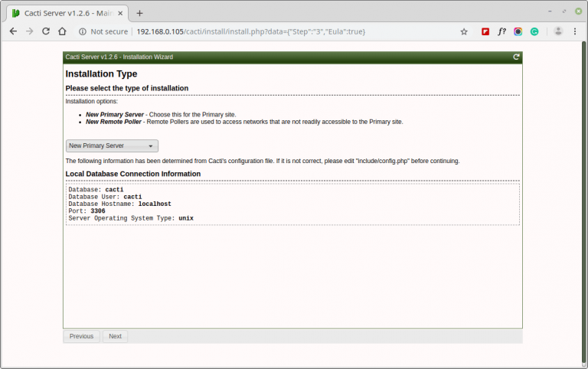The height and width of the screenshot is (369, 588).
Task: Go to the browser home page
Action: click(63, 31)
